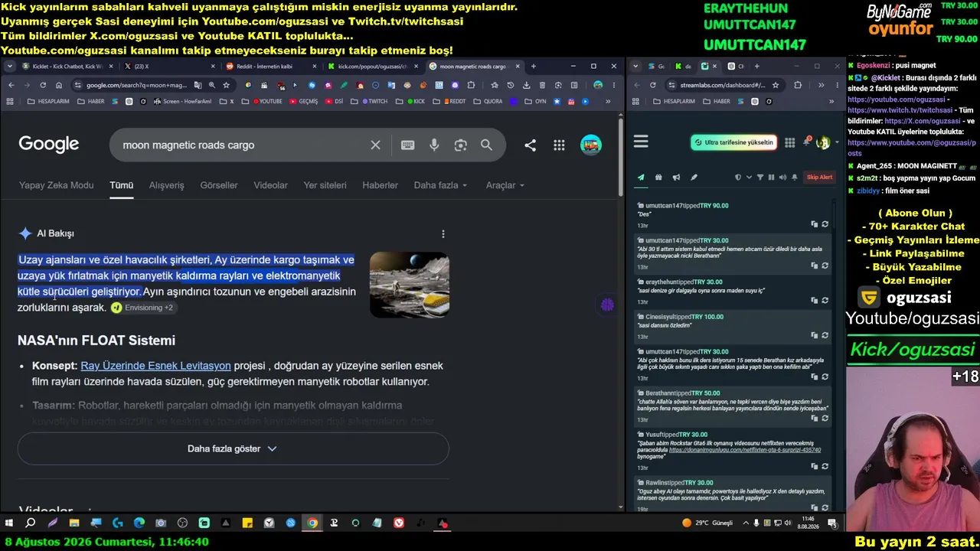The width and height of the screenshot is (980, 551).
Task: Copy the eraythehun TRY 30.00 tip message
Action: (815, 301)
